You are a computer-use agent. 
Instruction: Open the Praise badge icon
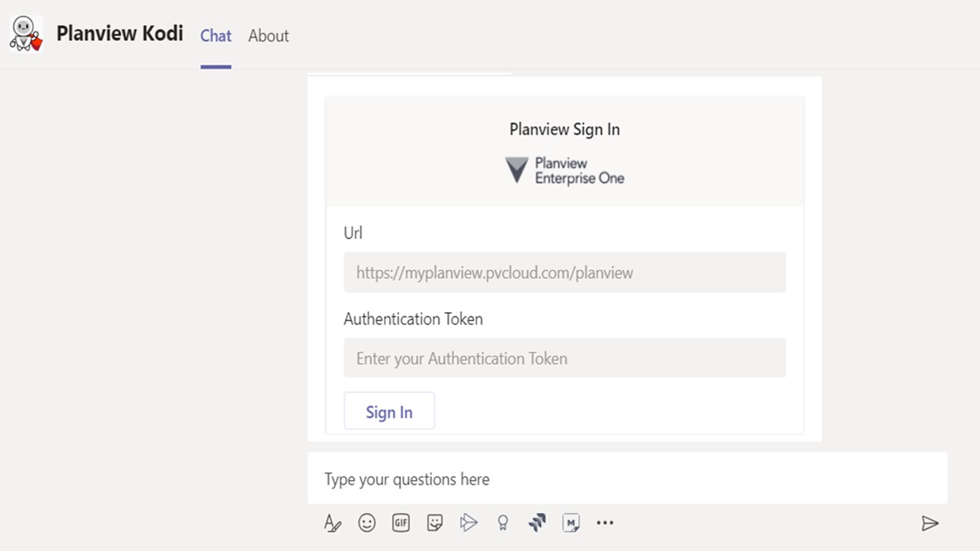(503, 523)
